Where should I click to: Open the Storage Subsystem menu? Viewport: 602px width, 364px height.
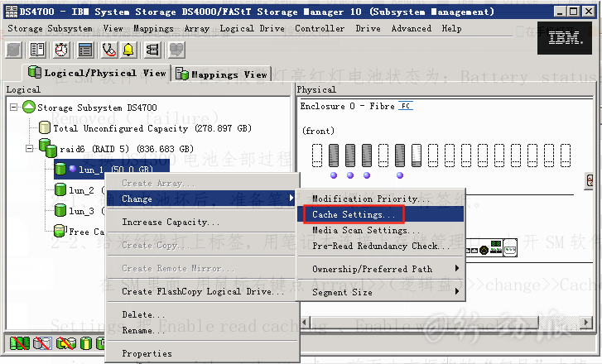(50, 28)
